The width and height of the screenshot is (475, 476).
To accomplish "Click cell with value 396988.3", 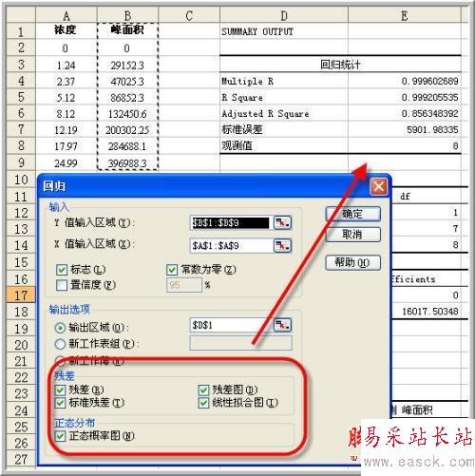I will [x=127, y=163].
